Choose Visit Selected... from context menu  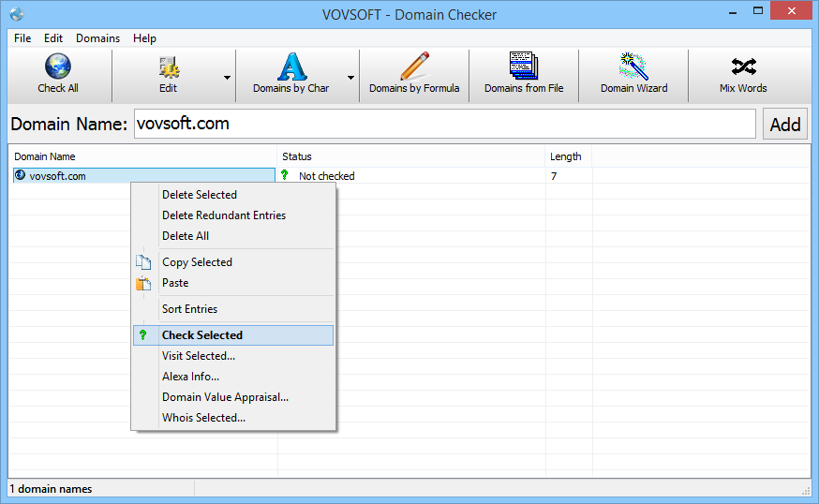coord(233,356)
